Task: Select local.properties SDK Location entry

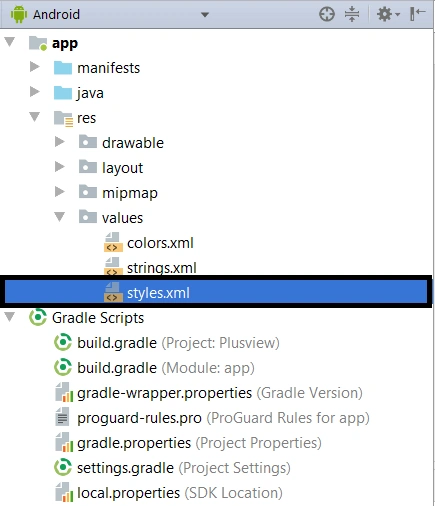Action: click(x=169, y=493)
